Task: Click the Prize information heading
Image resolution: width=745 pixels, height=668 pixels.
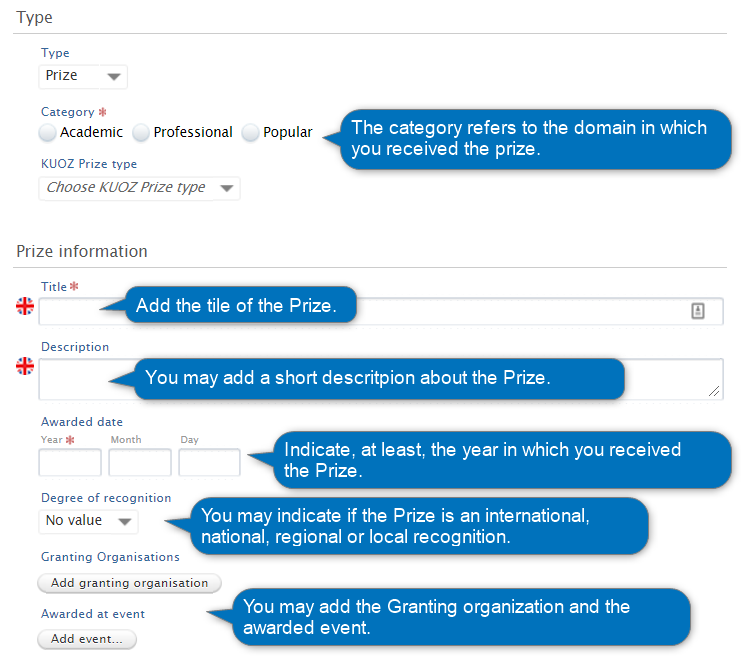Action: click(x=82, y=251)
